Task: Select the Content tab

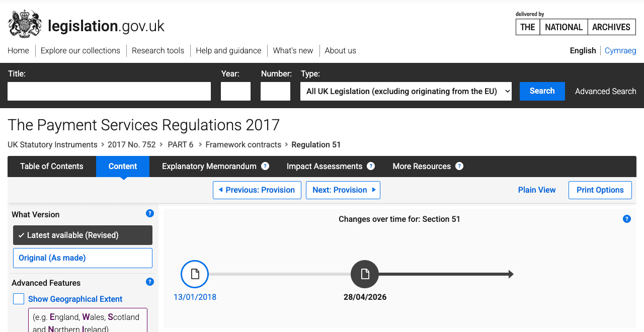Action: [123, 167]
